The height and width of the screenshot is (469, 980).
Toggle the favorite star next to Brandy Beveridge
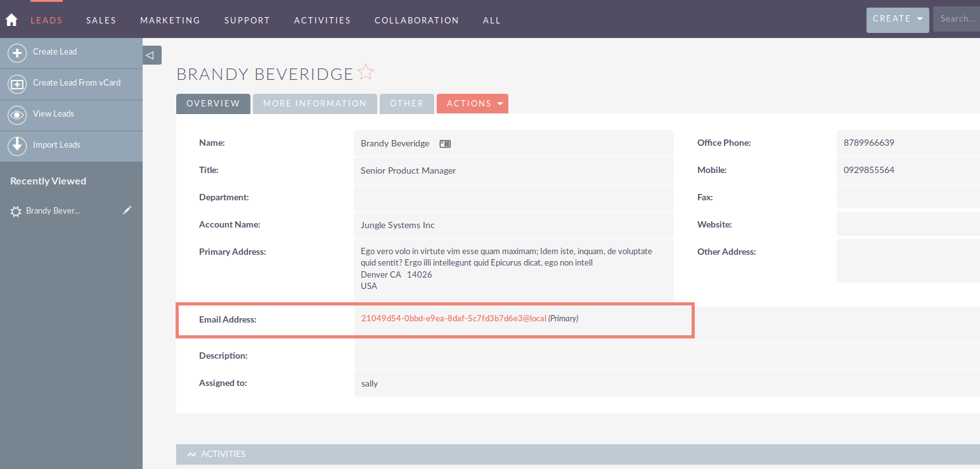click(x=366, y=73)
